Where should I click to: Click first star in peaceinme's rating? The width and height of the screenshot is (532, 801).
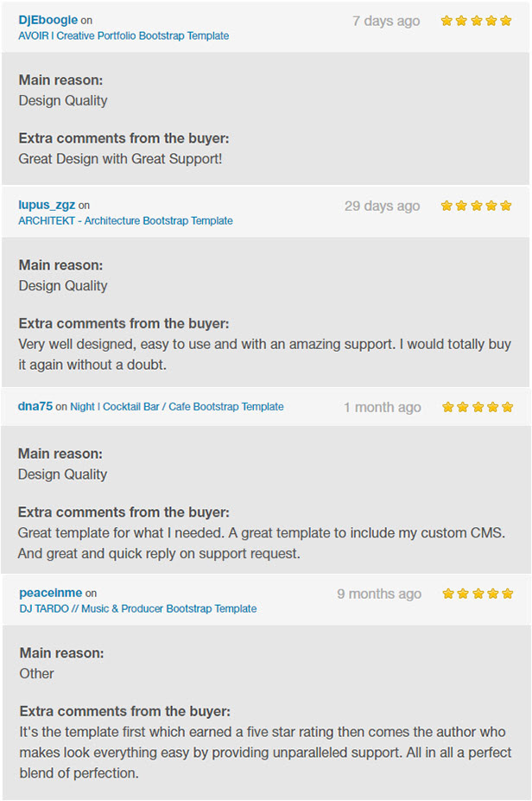[448, 594]
